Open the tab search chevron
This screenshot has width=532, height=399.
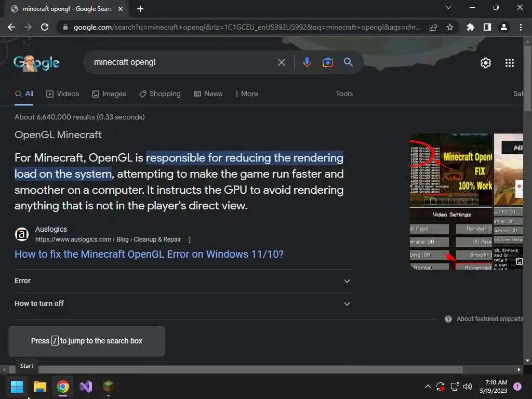(448, 7)
